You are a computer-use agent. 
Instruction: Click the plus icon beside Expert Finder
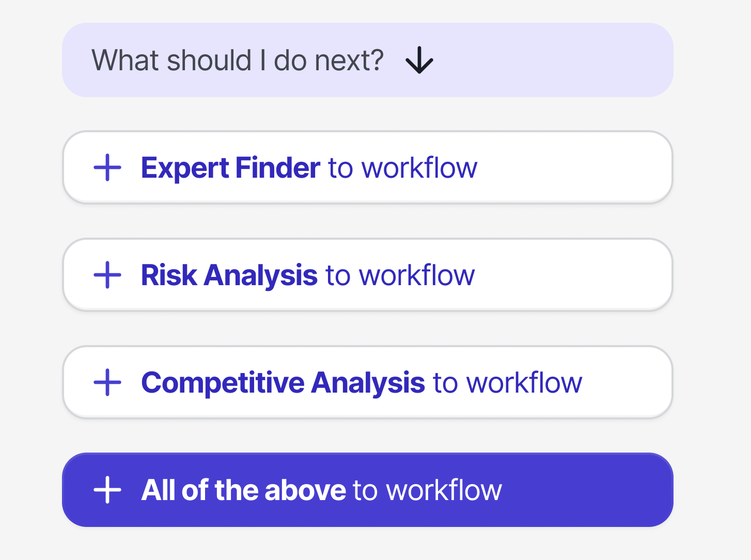point(107,168)
